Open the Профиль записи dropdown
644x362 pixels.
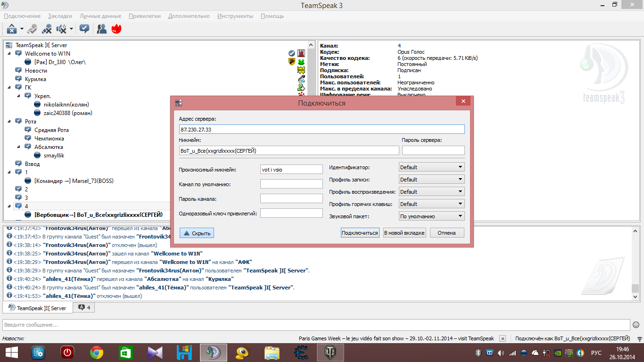click(x=431, y=180)
